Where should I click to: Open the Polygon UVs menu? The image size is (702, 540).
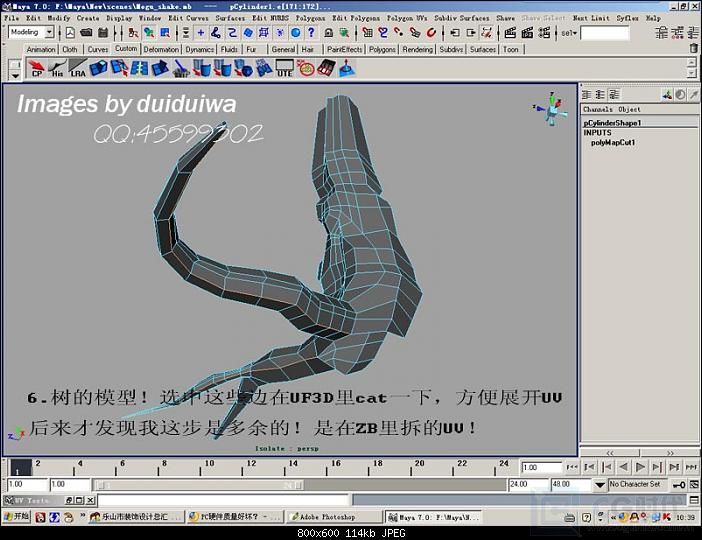tap(407, 18)
